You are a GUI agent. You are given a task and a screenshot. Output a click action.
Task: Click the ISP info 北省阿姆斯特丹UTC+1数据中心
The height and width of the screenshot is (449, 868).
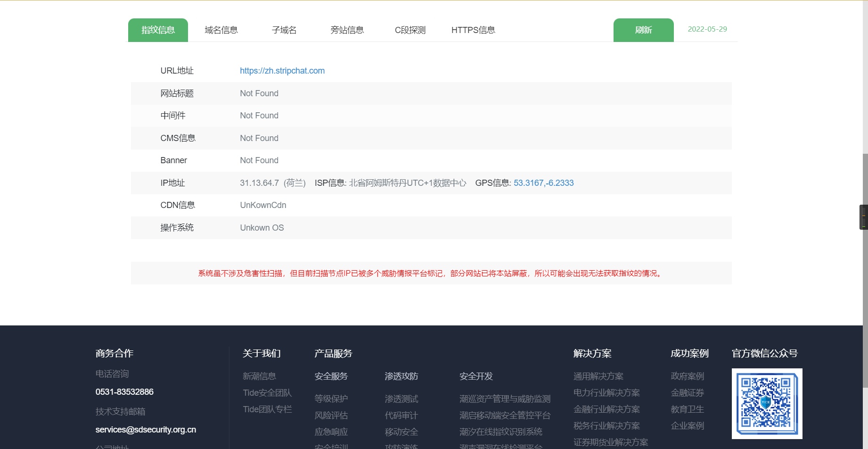pyautogui.click(x=408, y=183)
